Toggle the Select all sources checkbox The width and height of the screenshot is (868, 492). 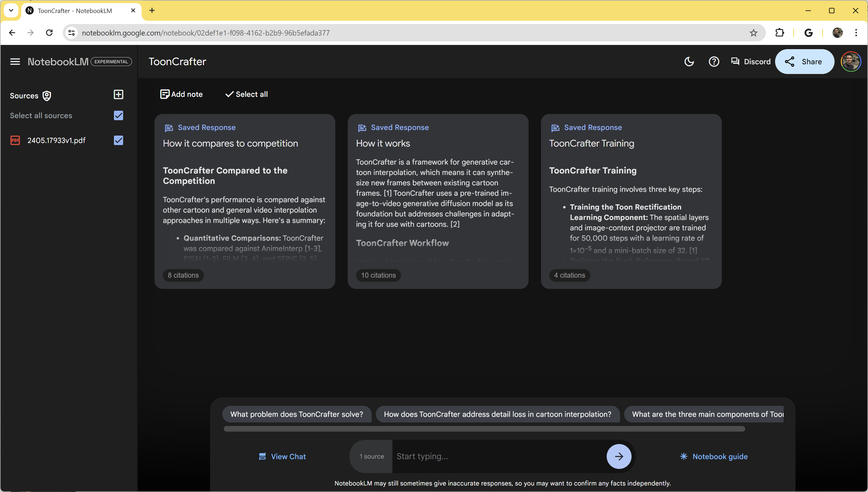[x=119, y=116]
